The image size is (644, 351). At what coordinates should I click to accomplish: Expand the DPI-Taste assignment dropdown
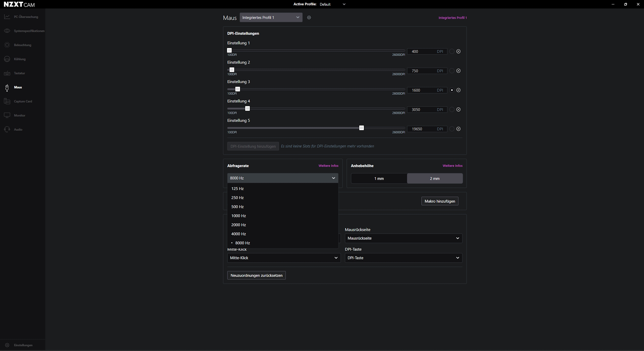pyautogui.click(x=403, y=258)
